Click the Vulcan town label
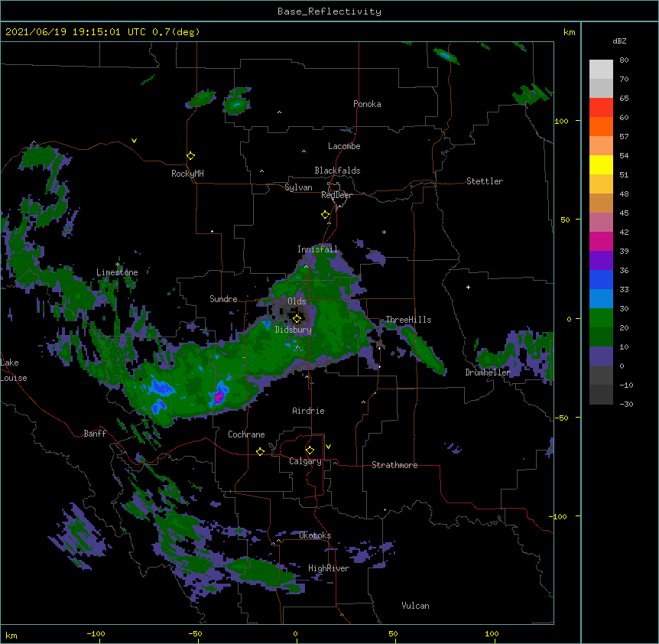659x644 pixels. [x=415, y=606]
